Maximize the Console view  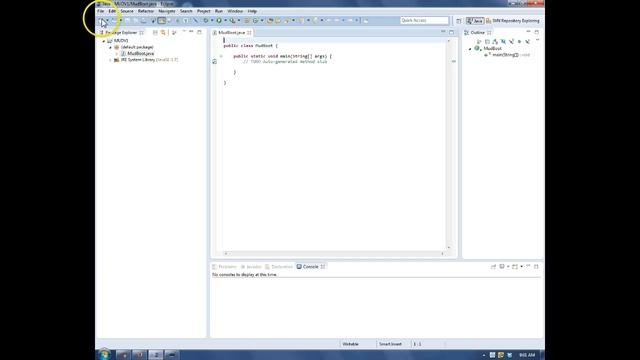536,266
